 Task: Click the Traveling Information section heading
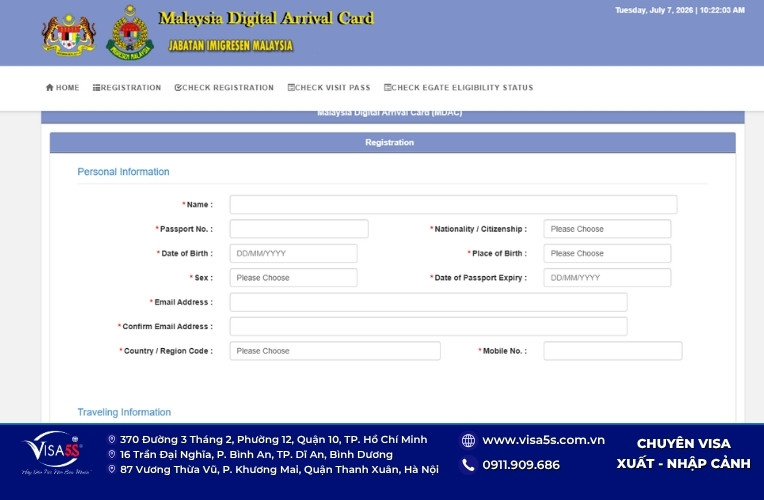(x=124, y=412)
